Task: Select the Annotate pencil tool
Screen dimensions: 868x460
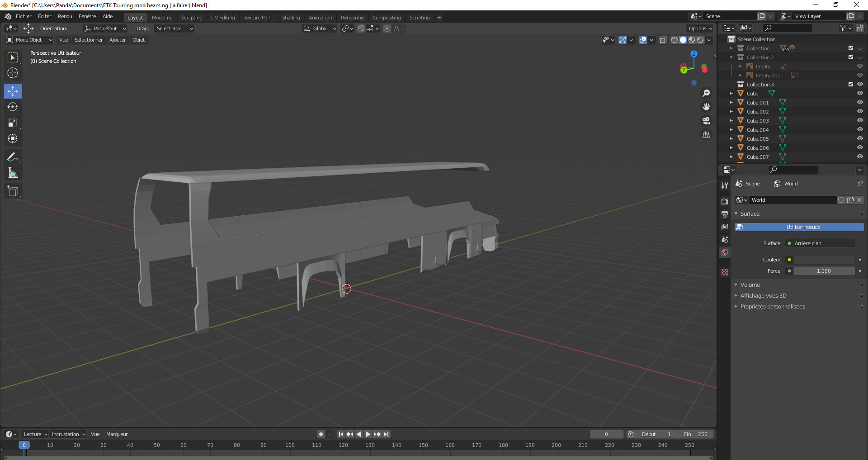Action: [13, 157]
